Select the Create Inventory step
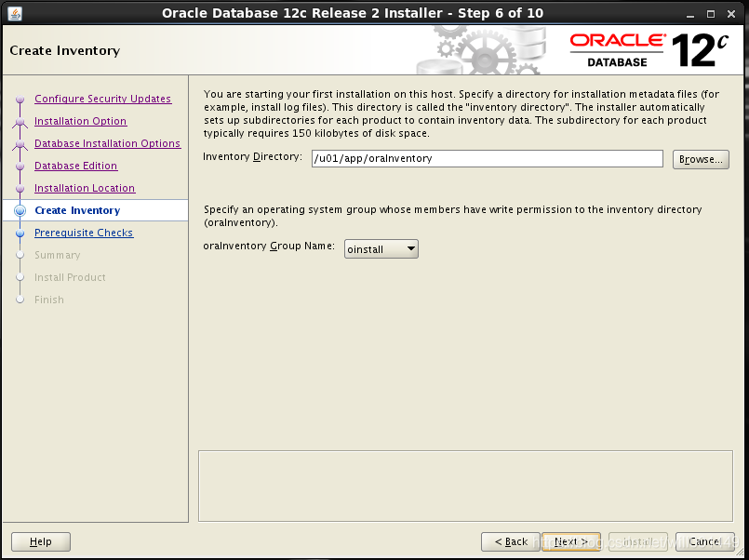Viewport: 749px width, 560px height. click(77, 210)
